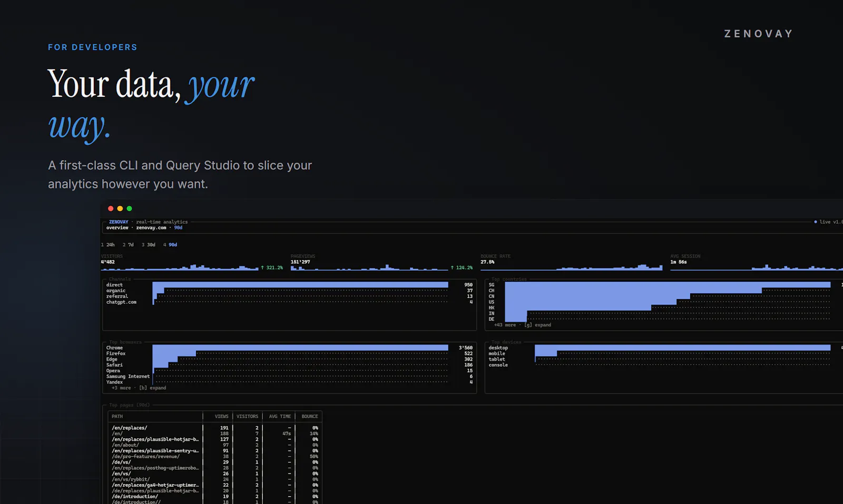The image size is (843, 504).
Task: Expand top browsers with [b] expand
Action: [x=153, y=388]
